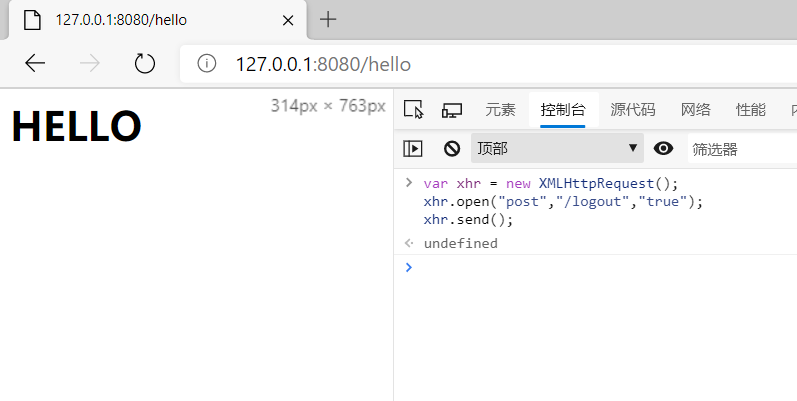Toggle device emulation mode icon
The width and height of the screenshot is (797, 401).
[452, 110]
